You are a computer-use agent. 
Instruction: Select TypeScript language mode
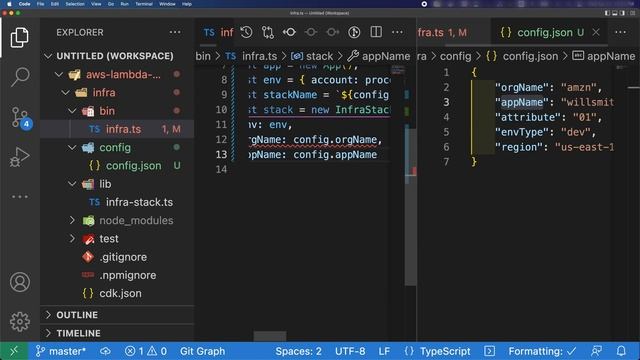pyautogui.click(x=445, y=351)
